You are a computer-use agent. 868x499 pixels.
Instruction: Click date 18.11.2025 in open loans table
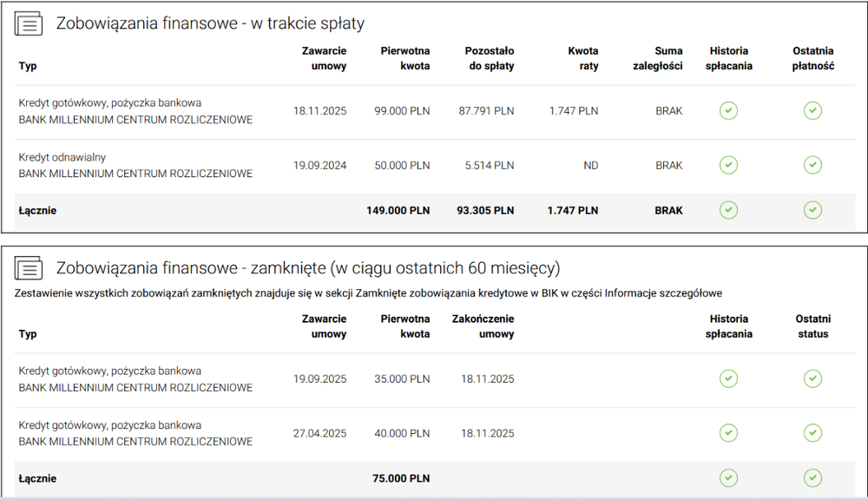coord(320,110)
